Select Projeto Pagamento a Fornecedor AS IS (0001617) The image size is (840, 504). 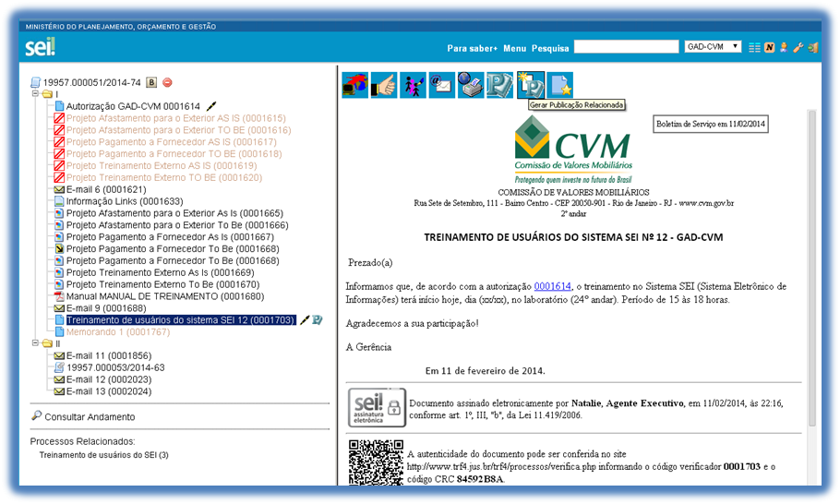172,142
